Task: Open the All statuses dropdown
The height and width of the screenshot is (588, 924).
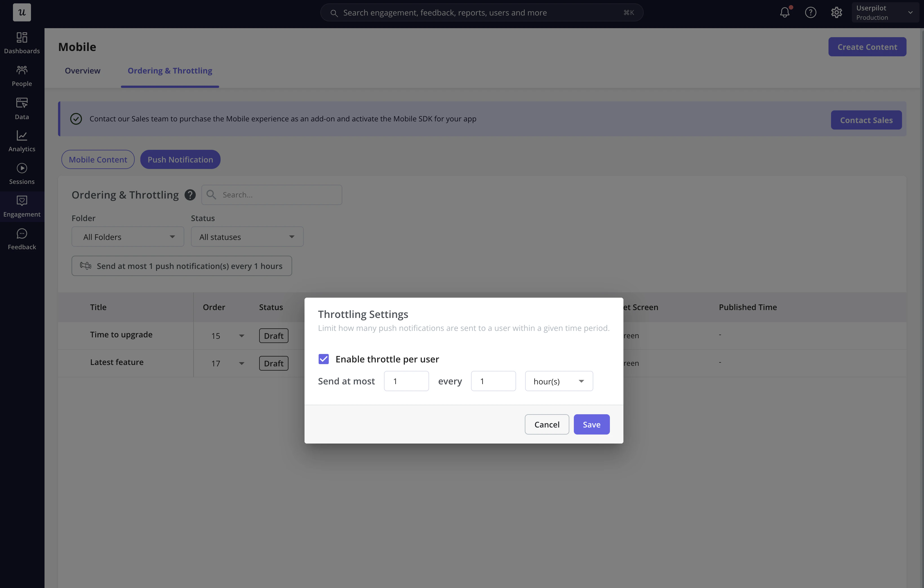Action: (x=247, y=237)
